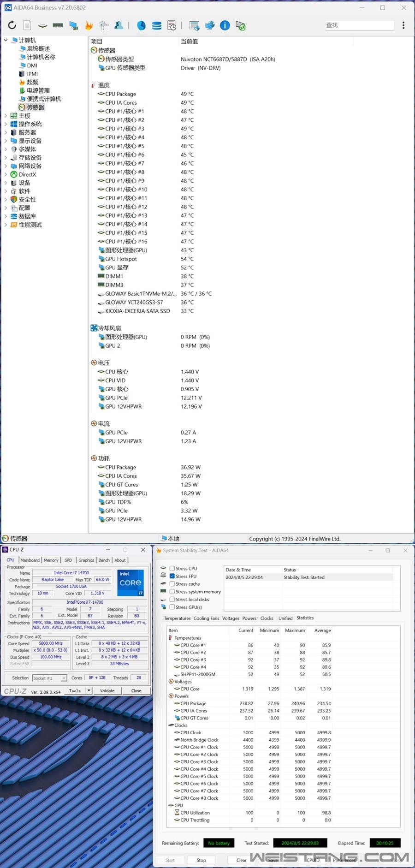This screenshot has width=415, height=868.
Task: Click the scheduled report clock icon
Action: pos(172,25)
